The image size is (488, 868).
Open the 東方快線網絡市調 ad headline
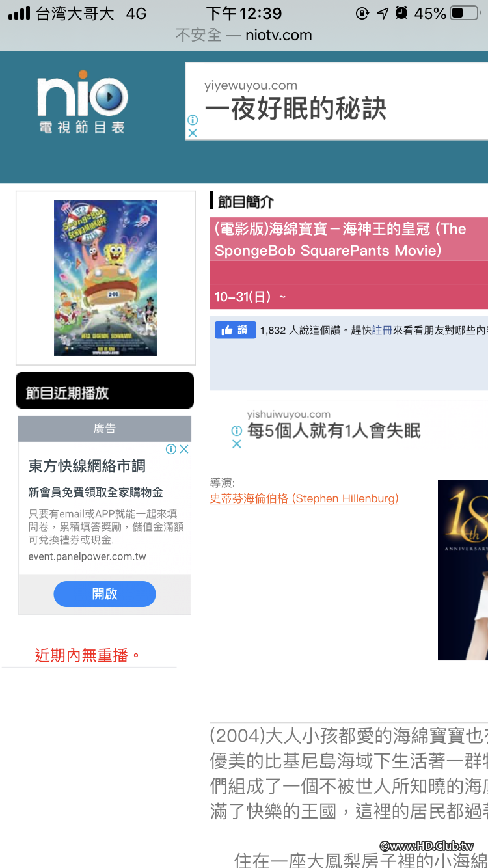(87, 466)
